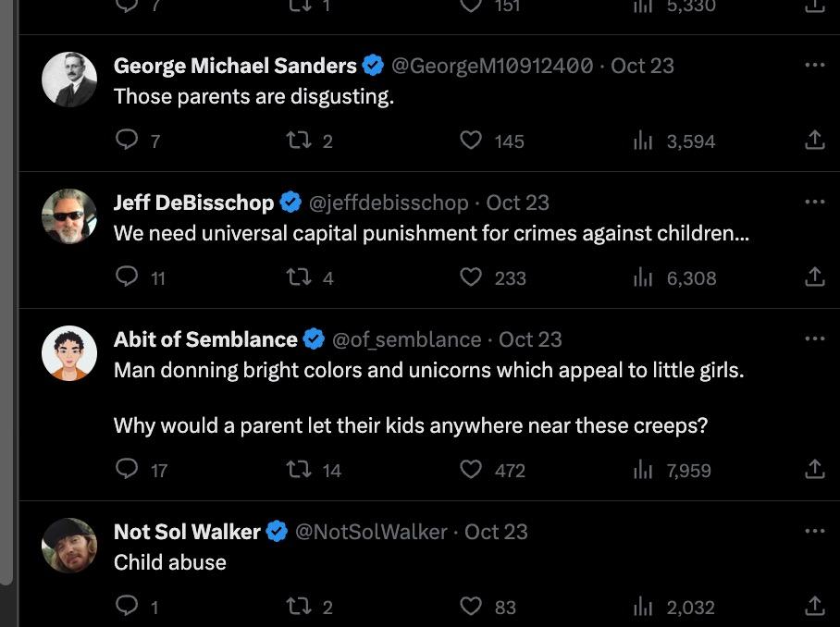The height and width of the screenshot is (627, 840).
Task: Reply to George Michael Sanders' tweet
Action: click(x=127, y=141)
